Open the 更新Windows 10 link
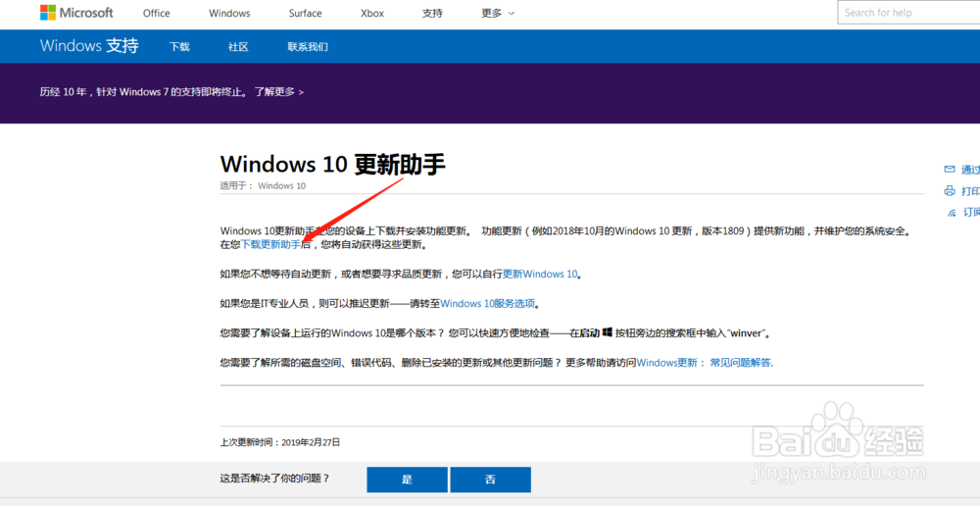 (541, 274)
